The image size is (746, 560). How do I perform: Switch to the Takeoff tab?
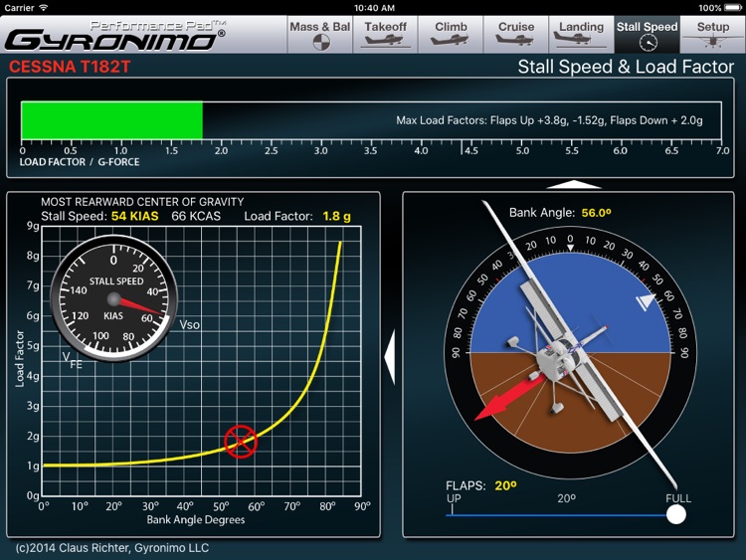point(385,35)
